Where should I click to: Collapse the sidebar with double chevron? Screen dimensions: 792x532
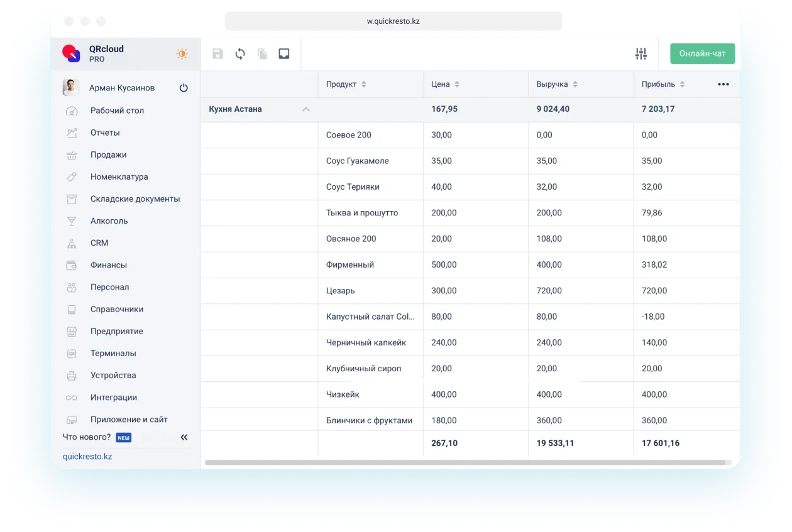184,437
